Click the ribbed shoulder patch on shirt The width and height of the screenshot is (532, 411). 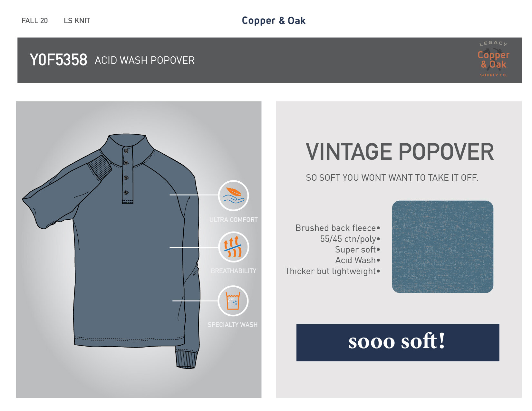(100, 168)
